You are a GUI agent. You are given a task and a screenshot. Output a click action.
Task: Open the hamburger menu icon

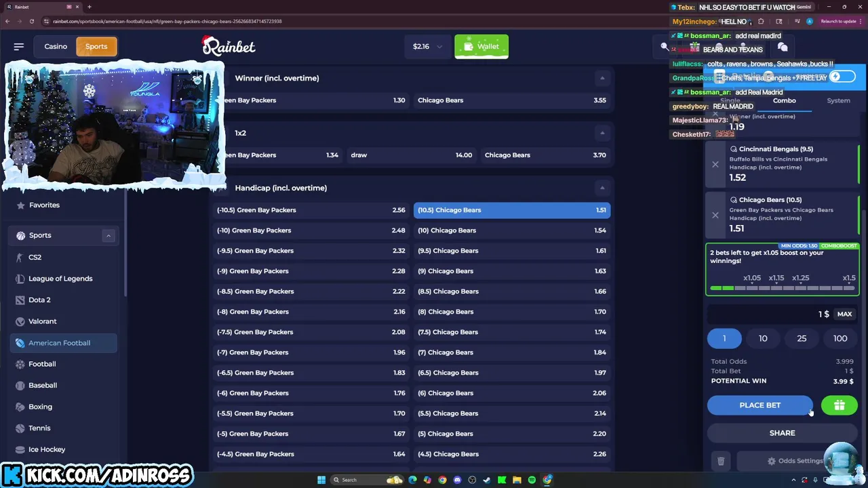point(19,47)
